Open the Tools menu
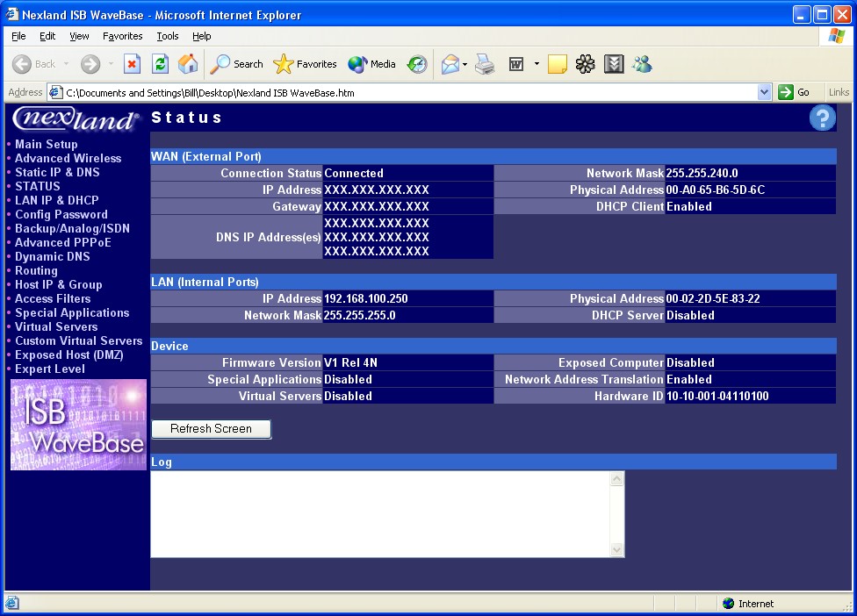The height and width of the screenshot is (616, 857). point(167,36)
